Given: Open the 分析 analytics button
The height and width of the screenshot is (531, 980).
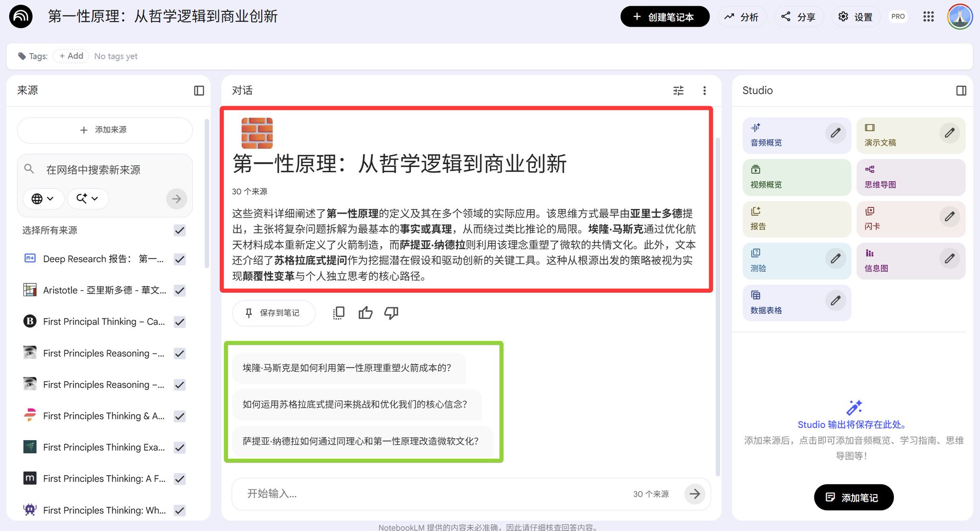Looking at the screenshot, I should pos(742,17).
